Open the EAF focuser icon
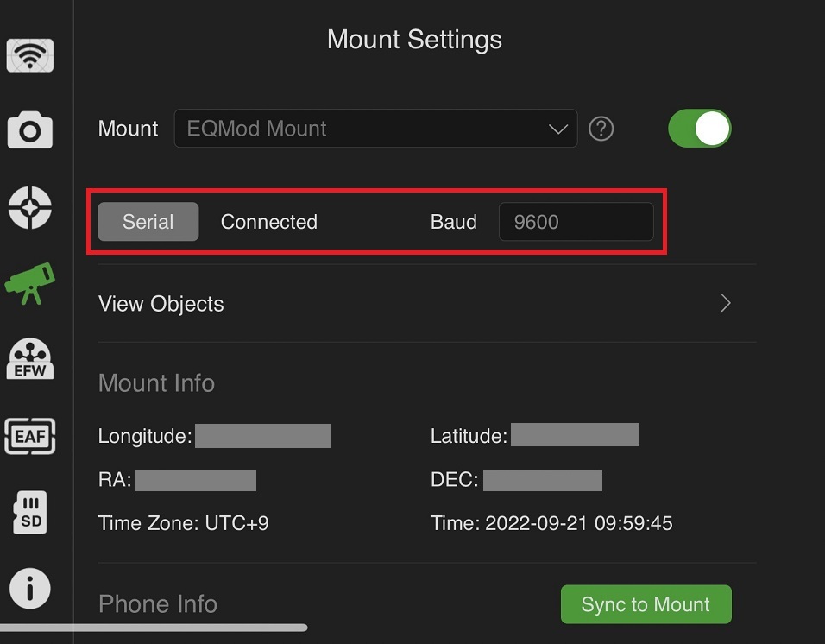The image size is (825, 644). 30,436
